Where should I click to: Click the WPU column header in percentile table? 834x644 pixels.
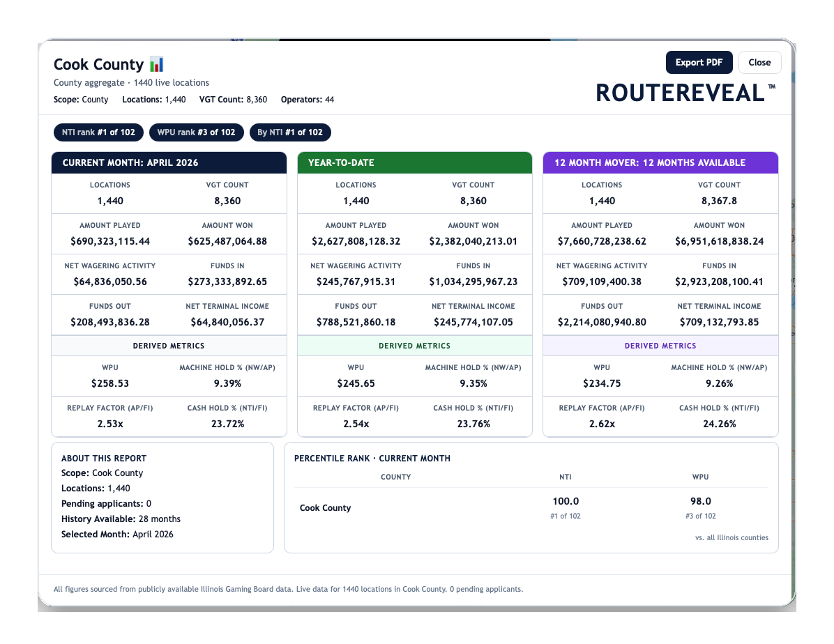coord(701,477)
